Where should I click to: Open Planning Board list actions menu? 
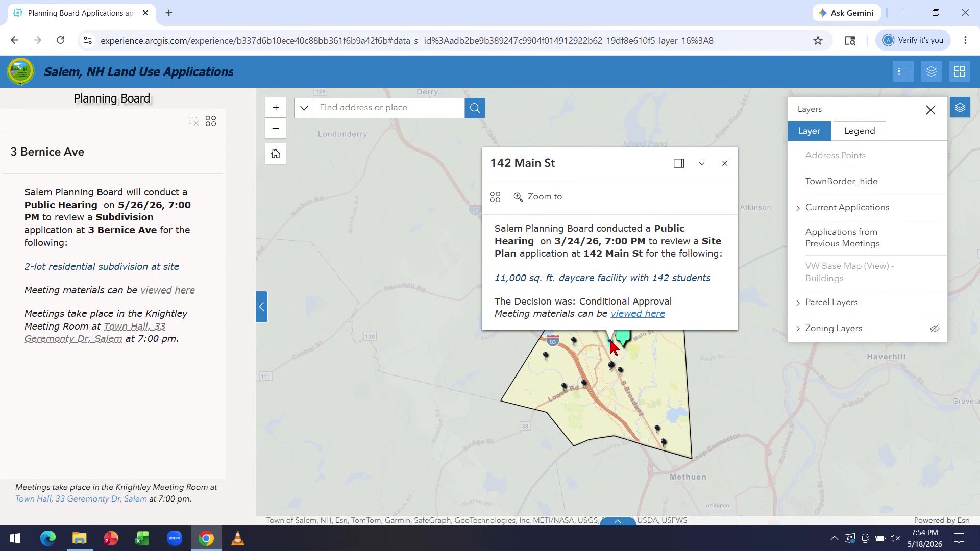tap(211, 121)
